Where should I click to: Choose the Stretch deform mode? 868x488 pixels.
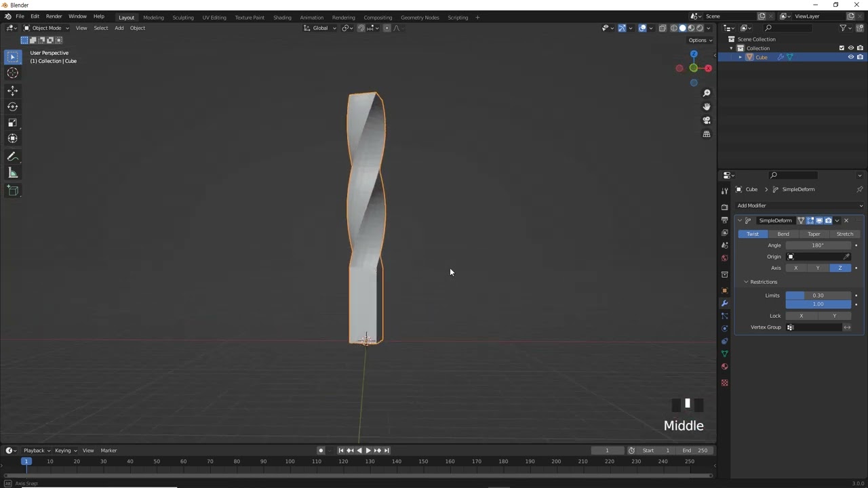point(845,234)
